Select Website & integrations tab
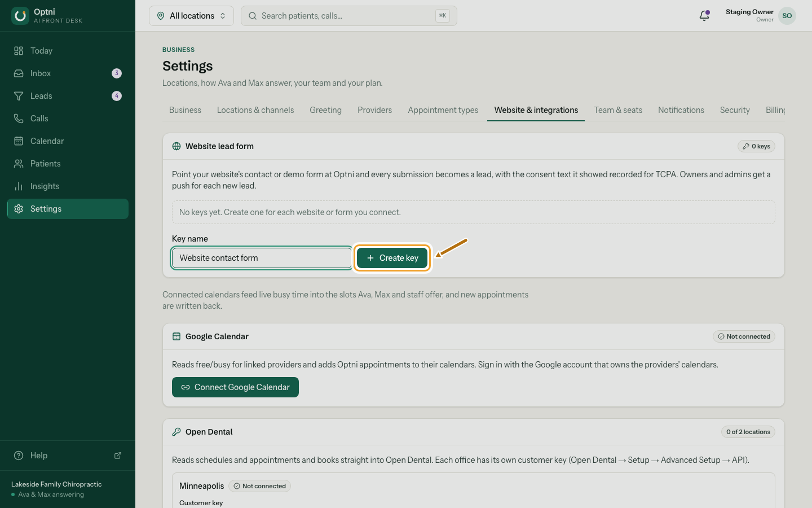The height and width of the screenshot is (508, 812). [x=536, y=110]
